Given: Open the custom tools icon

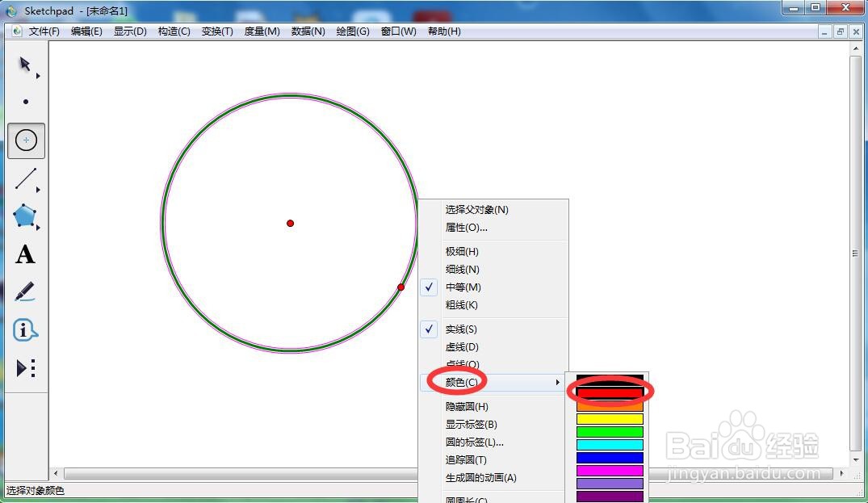Looking at the screenshot, I should pos(26,367).
